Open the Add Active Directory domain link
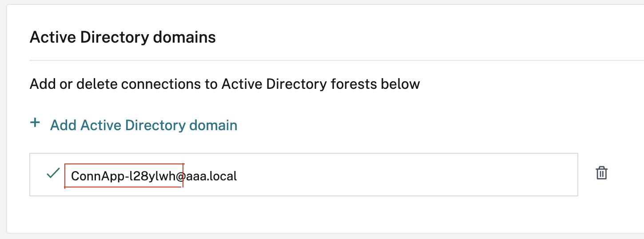This screenshot has width=644, height=239. [143, 125]
